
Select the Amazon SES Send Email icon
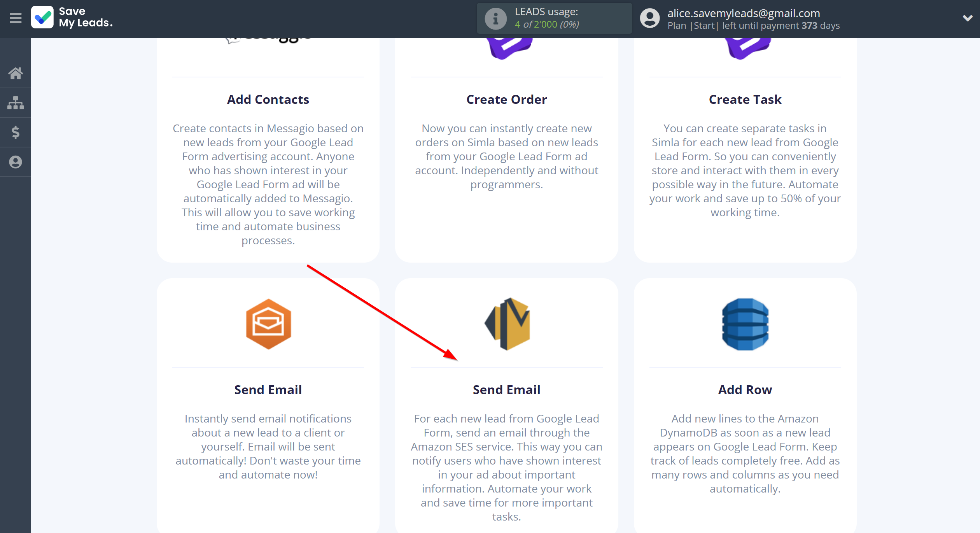[x=507, y=324]
